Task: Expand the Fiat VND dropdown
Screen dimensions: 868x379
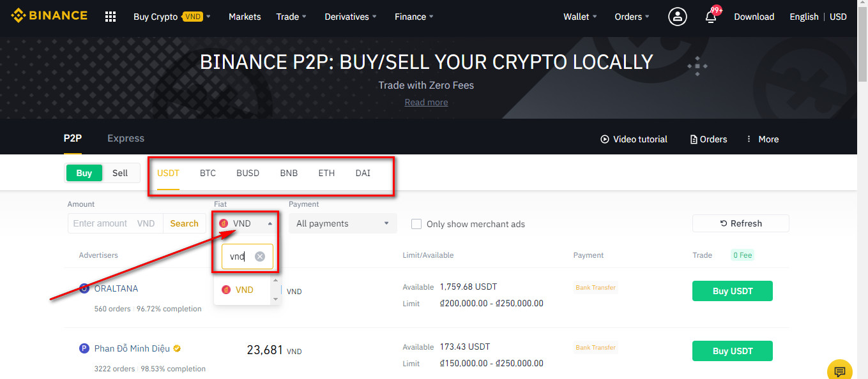Action: (247, 223)
